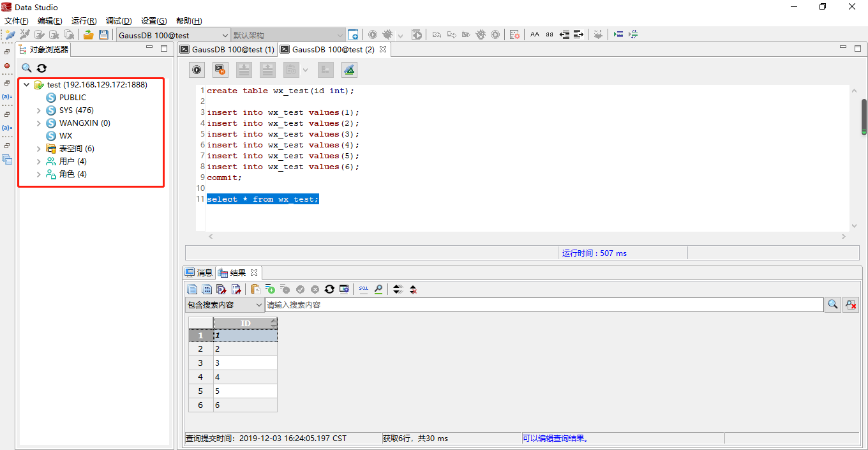Expand the 表空间 (6) tree node

[x=38, y=149]
